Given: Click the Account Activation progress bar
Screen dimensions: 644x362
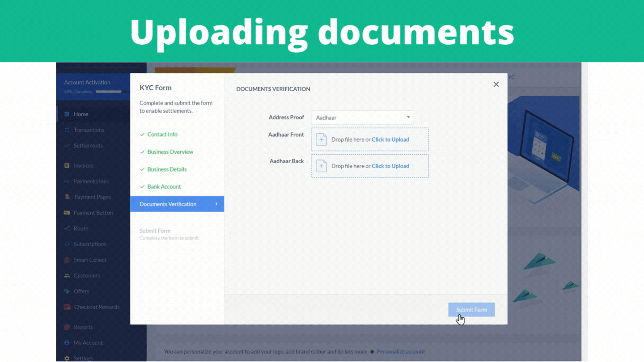Looking at the screenshot, I should click(109, 92).
